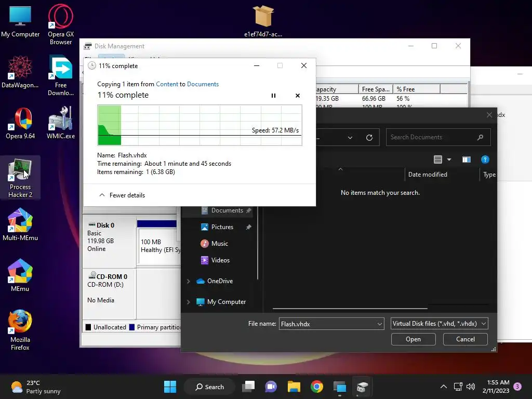The height and width of the screenshot is (399, 532).
Task: Change the Virtual Disk files type filter
Action: point(440,324)
